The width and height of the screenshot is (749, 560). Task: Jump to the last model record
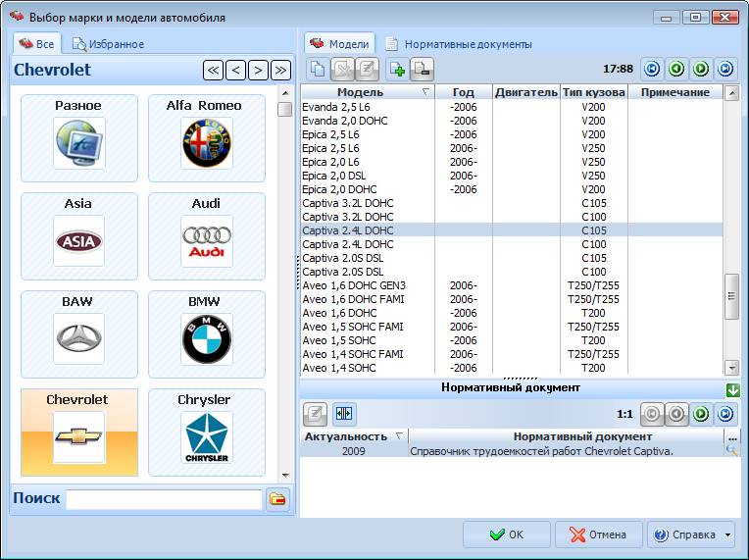(x=725, y=69)
